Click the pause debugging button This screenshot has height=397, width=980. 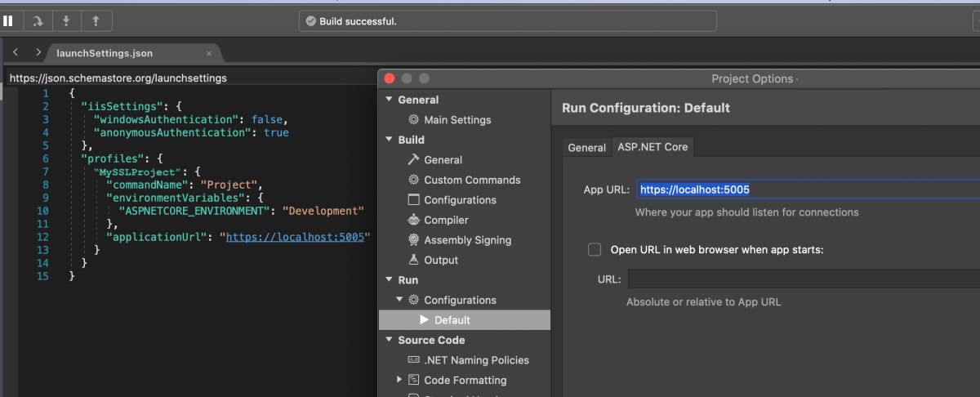8,20
